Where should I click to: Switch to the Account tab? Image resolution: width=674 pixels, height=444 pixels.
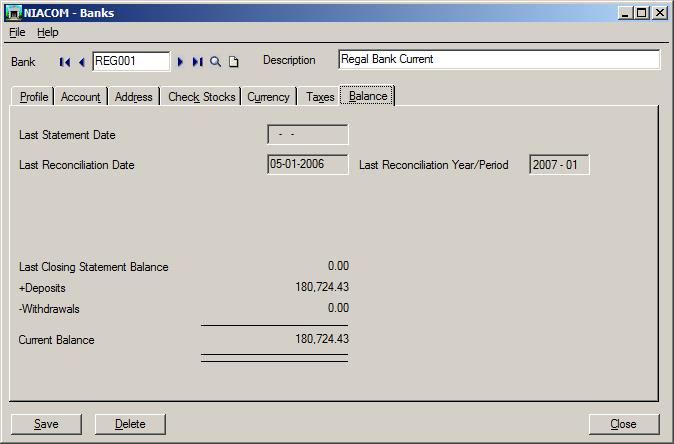click(81, 97)
